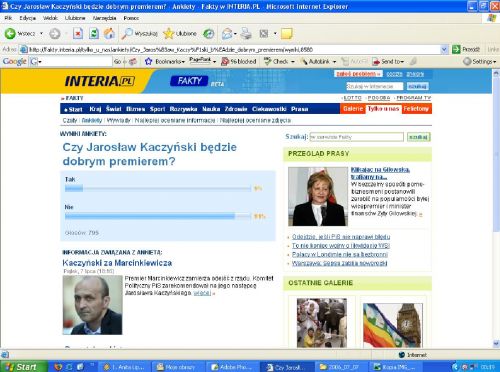The image size is (500, 372).
Task: Open the Ulubione menu in menu bar
Action: click(75, 18)
